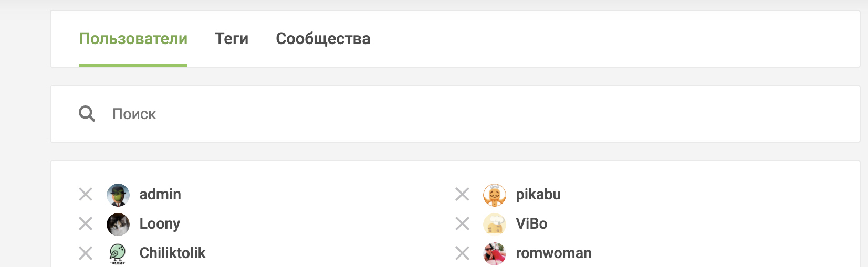Screen dimensions: 868x267
Task: Delete romwoman from the list
Action: (462, 253)
